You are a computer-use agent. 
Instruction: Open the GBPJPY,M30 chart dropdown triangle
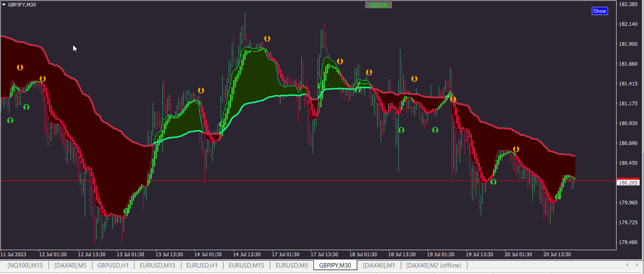[4, 5]
